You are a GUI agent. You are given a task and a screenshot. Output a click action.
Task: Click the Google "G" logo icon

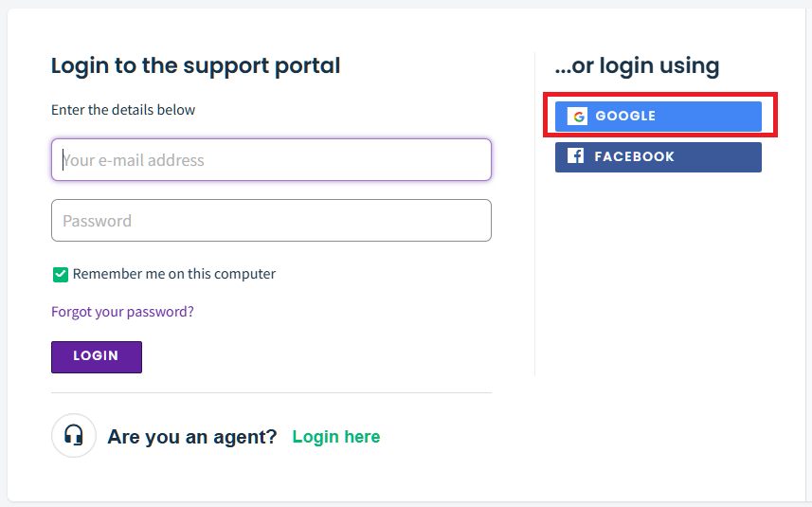pos(577,117)
